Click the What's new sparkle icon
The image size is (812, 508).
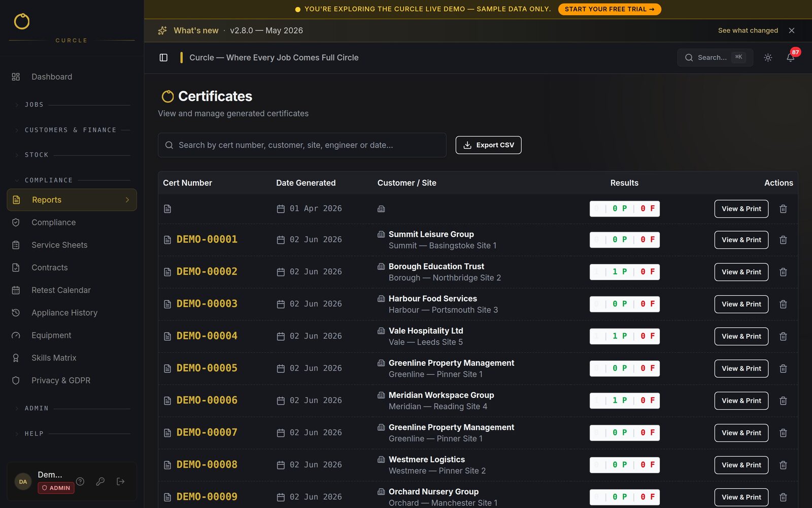(162, 30)
